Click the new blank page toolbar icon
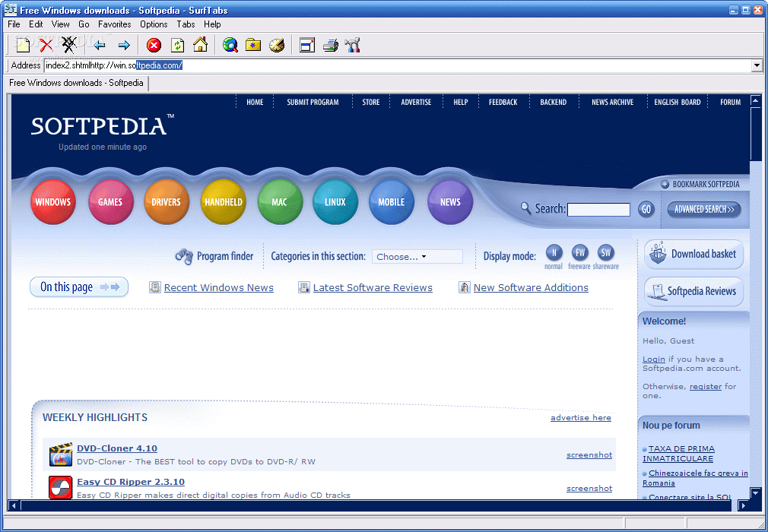The width and height of the screenshot is (768, 532). tap(23, 46)
